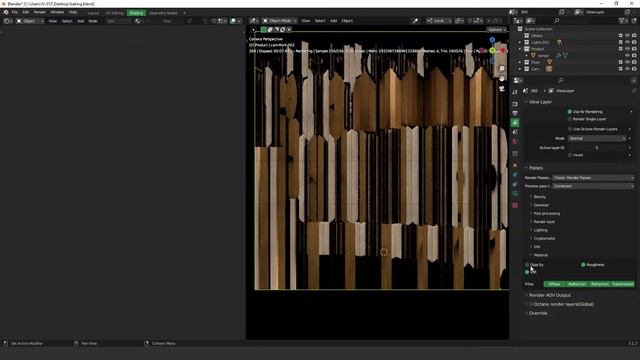Open the Material properties tab checker icon
The image size is (640, 360).
pos(515,205)
